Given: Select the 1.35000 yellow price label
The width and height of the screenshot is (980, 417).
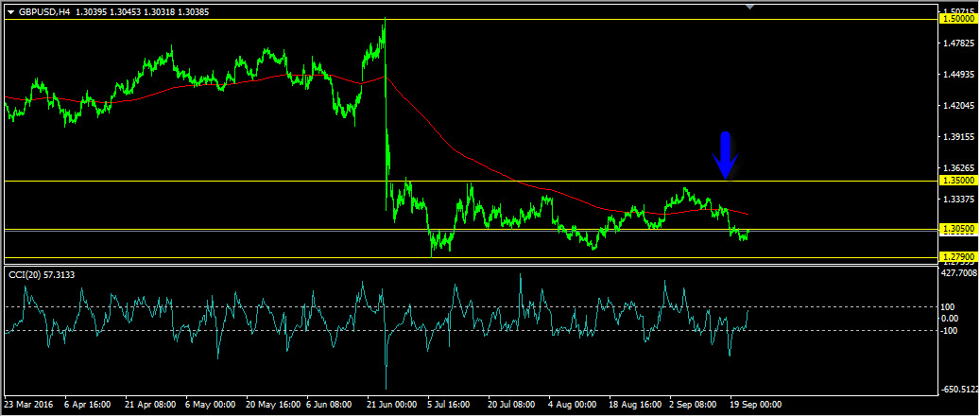Looking at the screenshot, I should (x=958, y=181).
